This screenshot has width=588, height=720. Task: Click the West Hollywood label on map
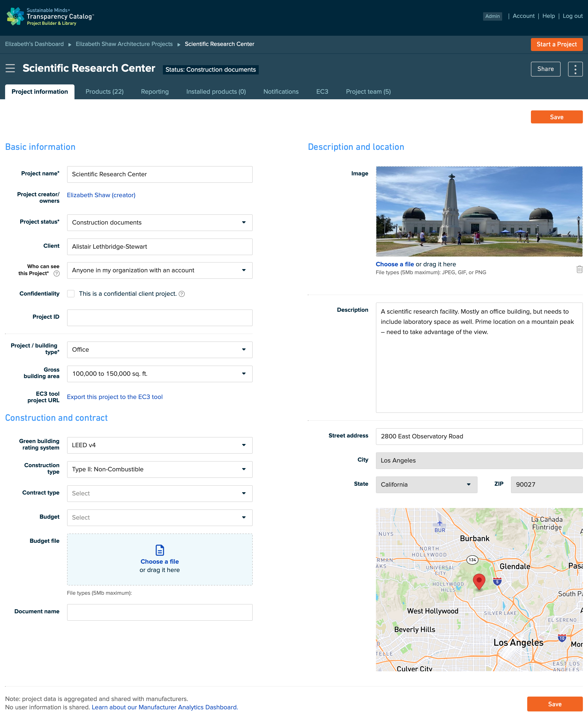coord(433,611)
